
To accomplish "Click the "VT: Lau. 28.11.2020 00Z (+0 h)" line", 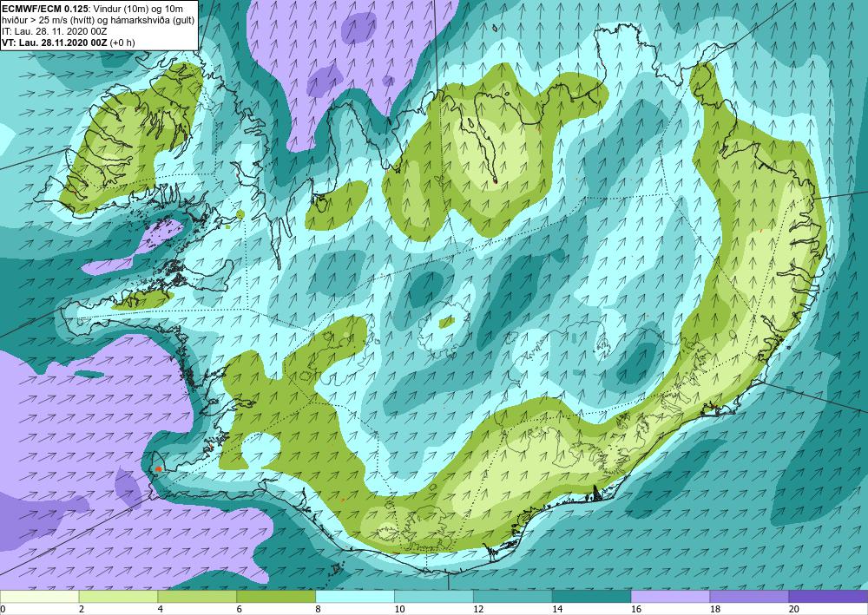I will [69, 43].
